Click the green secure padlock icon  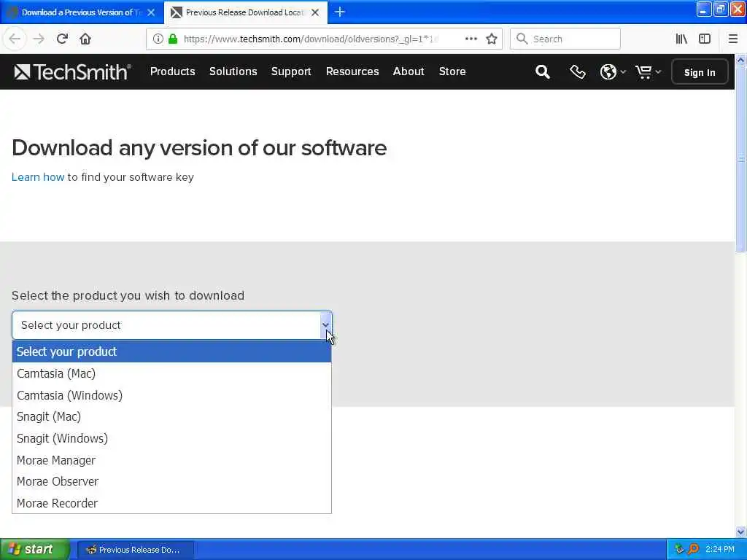[173, 39]
